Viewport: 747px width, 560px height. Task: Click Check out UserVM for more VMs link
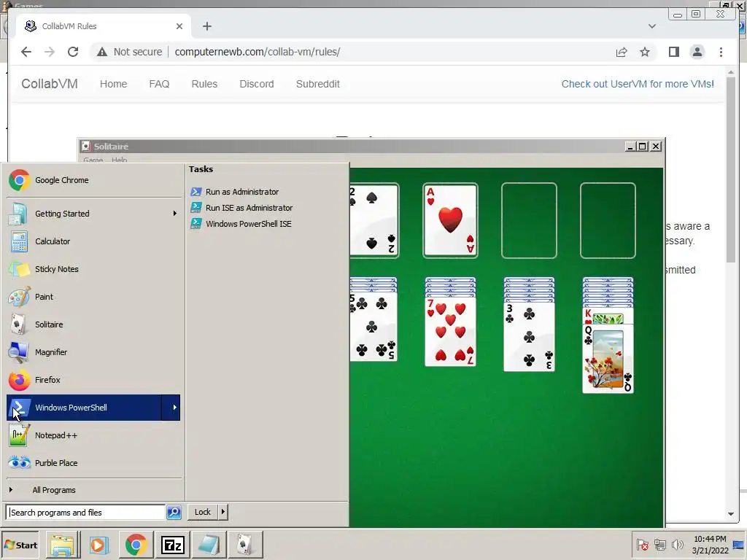pyautogui.click(x=638, y=84)
